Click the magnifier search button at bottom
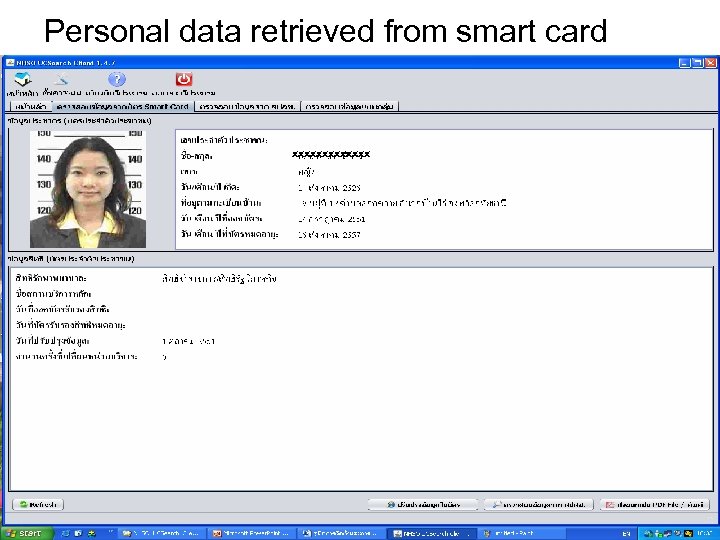The width and height of the screenshot is (720, 540). click(x=539, y=505)
